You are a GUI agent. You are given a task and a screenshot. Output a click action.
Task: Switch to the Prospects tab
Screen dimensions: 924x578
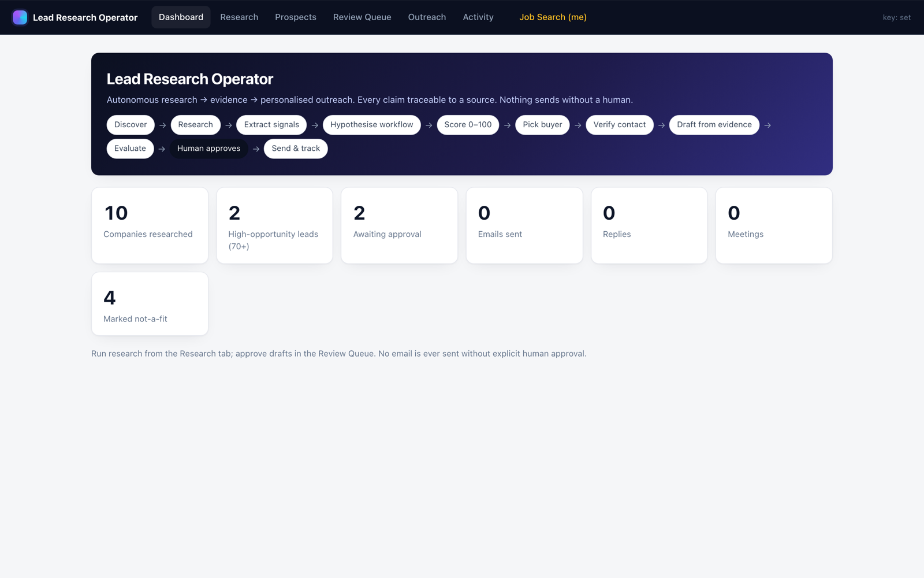296,17
